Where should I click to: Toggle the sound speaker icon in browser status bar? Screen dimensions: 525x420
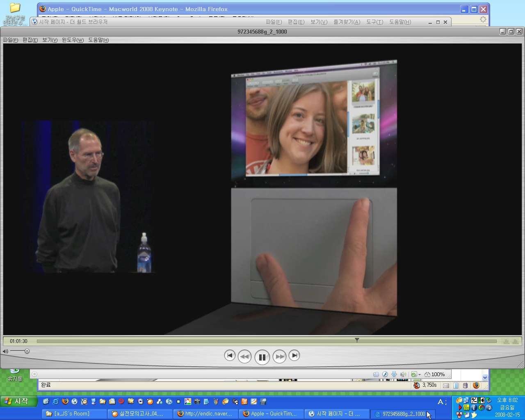pyautogui.click(x=403, y=374)
